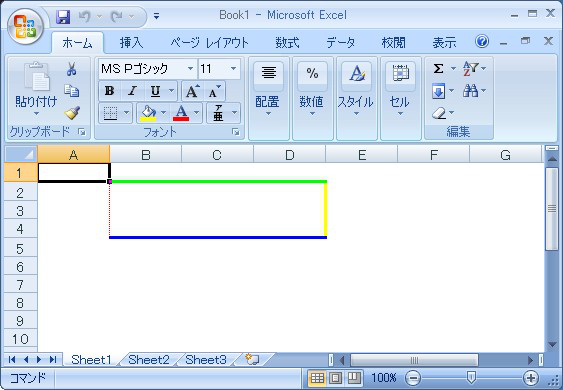
Task: Toggle Bold formatting
Action: 110,91
